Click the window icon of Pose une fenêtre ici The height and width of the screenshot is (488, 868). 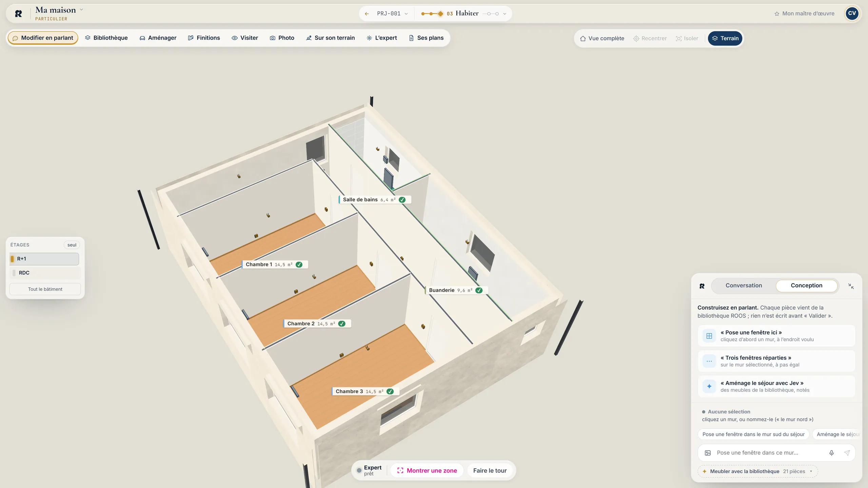click(x=709, y=336)
